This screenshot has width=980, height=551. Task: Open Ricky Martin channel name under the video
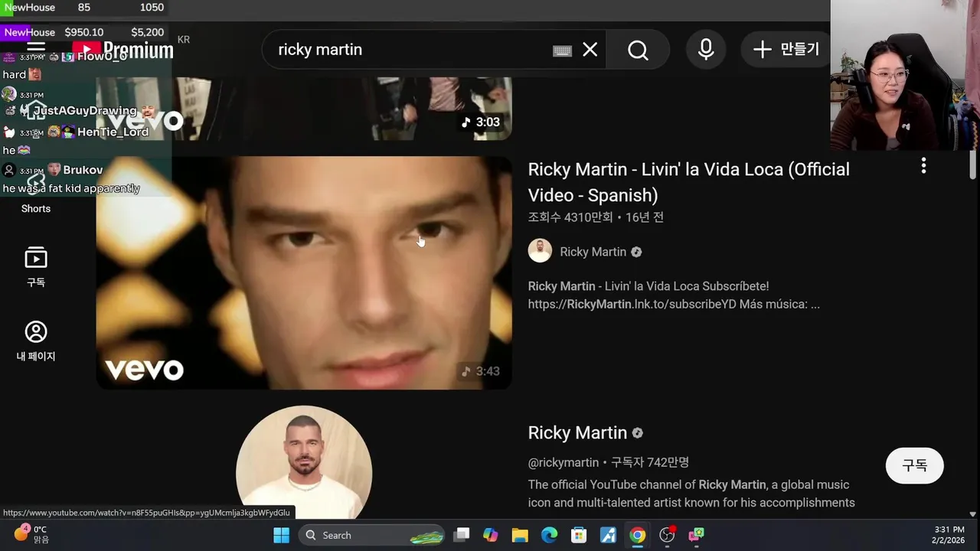(x=593, y=252)
